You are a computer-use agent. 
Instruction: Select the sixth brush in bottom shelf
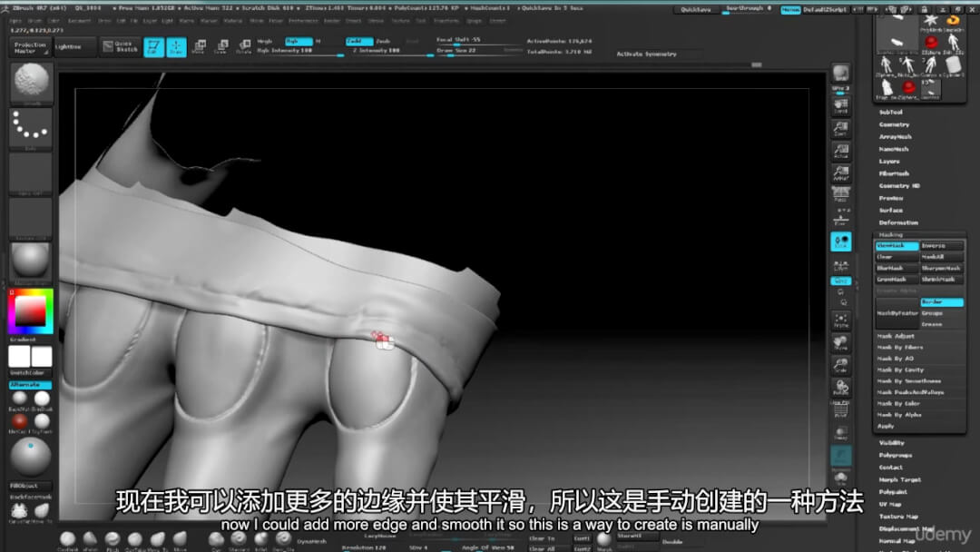[180, 539]
